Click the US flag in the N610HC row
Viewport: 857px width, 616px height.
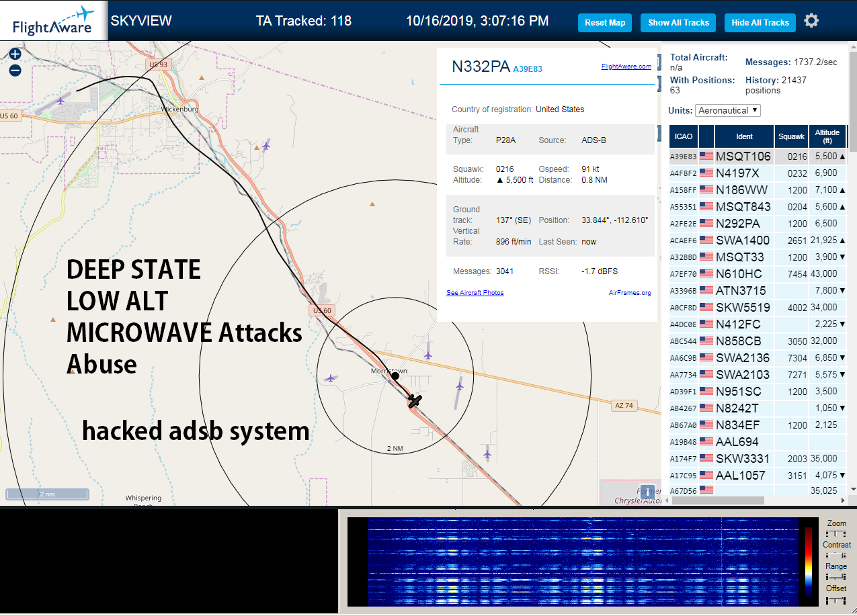[706, 274]
